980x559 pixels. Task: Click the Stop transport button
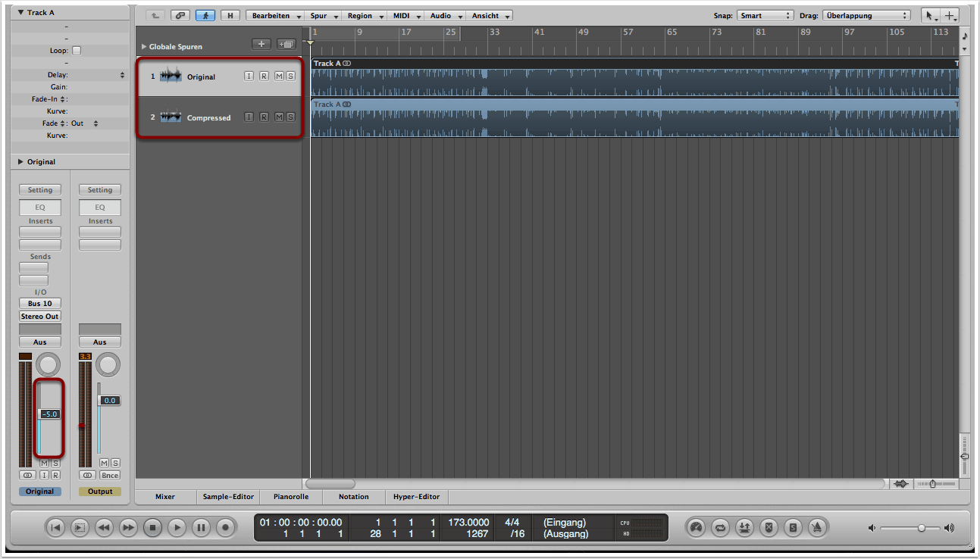point(152,527)
